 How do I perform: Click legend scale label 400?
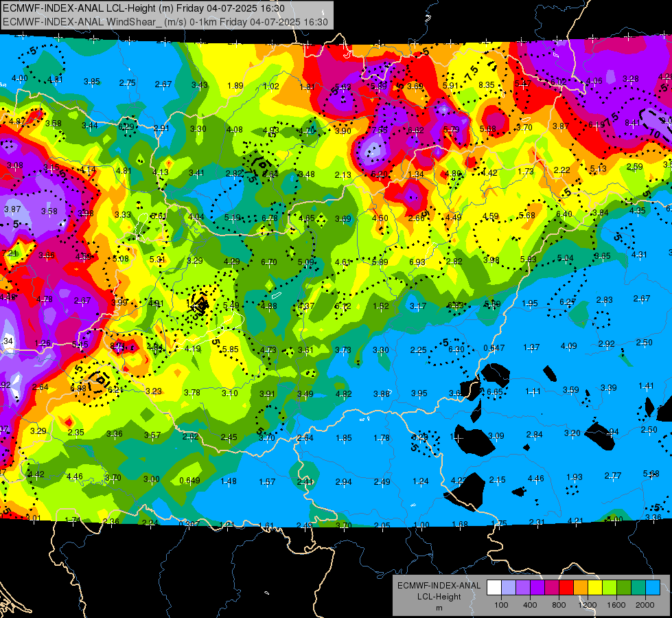(x=530, y=605)
